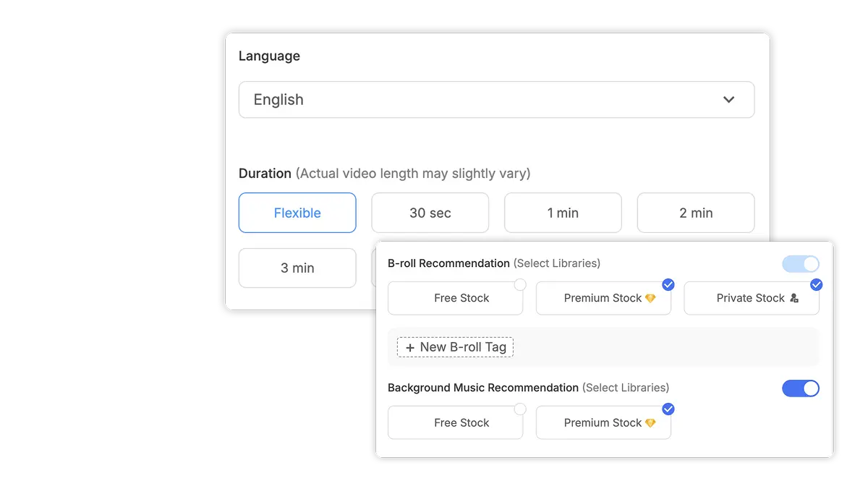Click the person icon on Private Stock
The image size is (868, 489).
click(x=795, y=298)
